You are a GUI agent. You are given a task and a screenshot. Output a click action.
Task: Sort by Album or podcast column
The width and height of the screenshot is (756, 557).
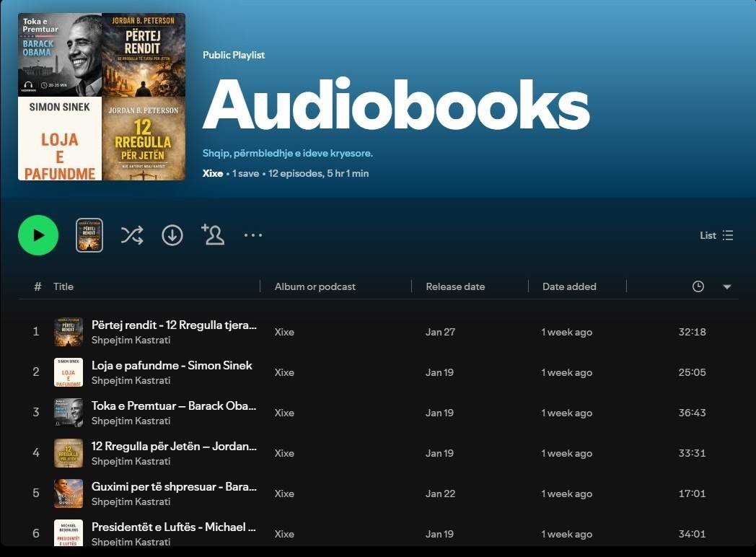click(x=315, y=286)
